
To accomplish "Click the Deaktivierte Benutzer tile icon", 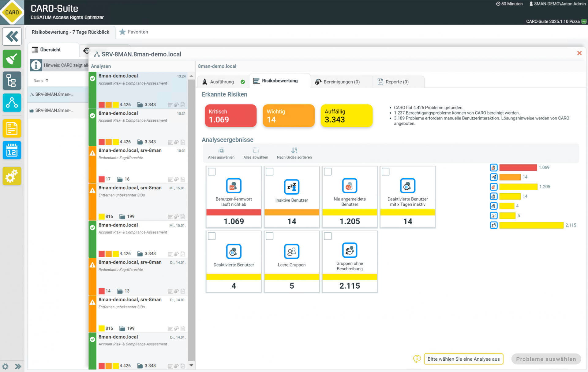I will click(234, 252).
